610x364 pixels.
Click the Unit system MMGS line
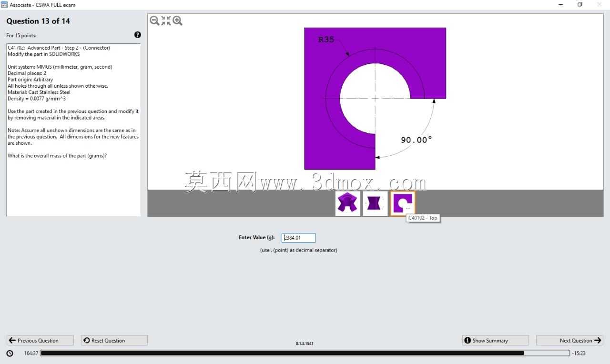click(60, 67)
